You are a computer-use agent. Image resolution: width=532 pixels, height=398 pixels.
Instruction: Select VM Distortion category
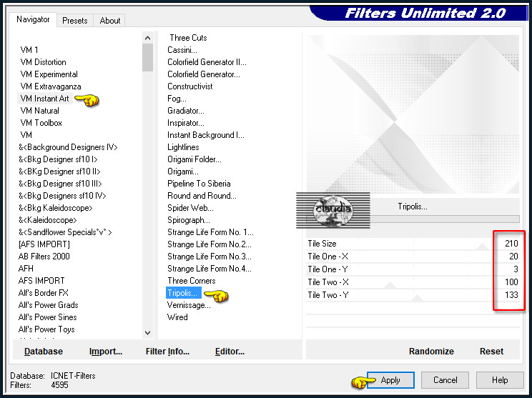43,62
